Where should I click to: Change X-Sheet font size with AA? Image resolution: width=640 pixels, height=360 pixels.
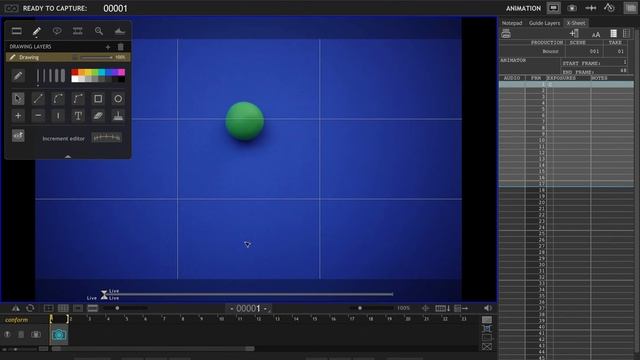click(596, 34)
